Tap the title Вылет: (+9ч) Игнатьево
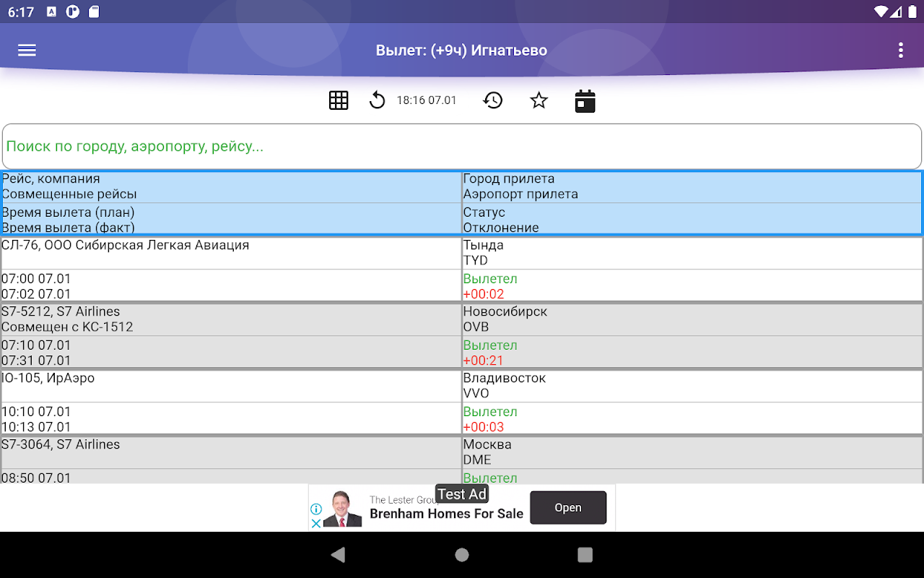924x578 pixels. click(461, 51)
